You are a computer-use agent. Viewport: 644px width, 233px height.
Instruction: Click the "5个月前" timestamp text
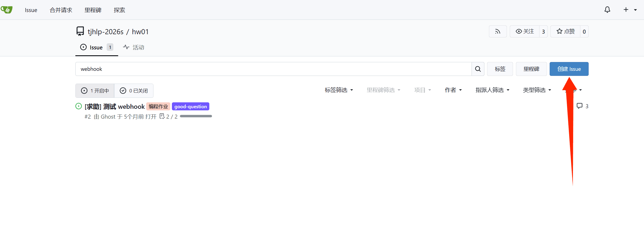134,117
